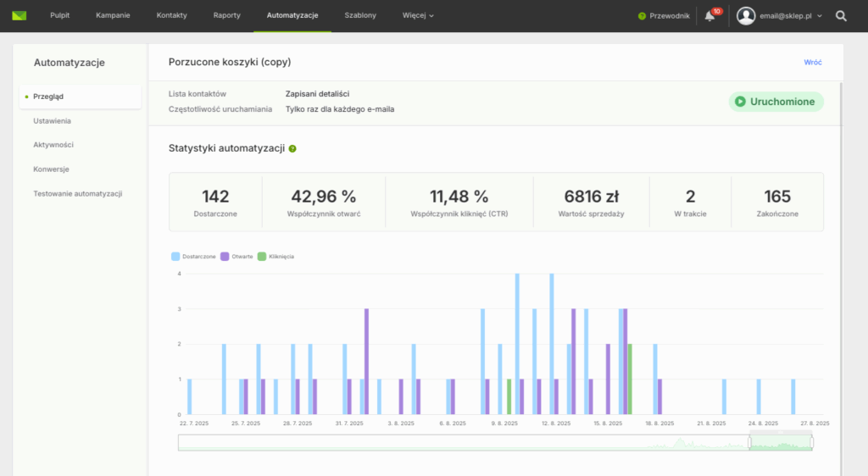Click the Przewodnik guide icon

click(x=643, y=16)
